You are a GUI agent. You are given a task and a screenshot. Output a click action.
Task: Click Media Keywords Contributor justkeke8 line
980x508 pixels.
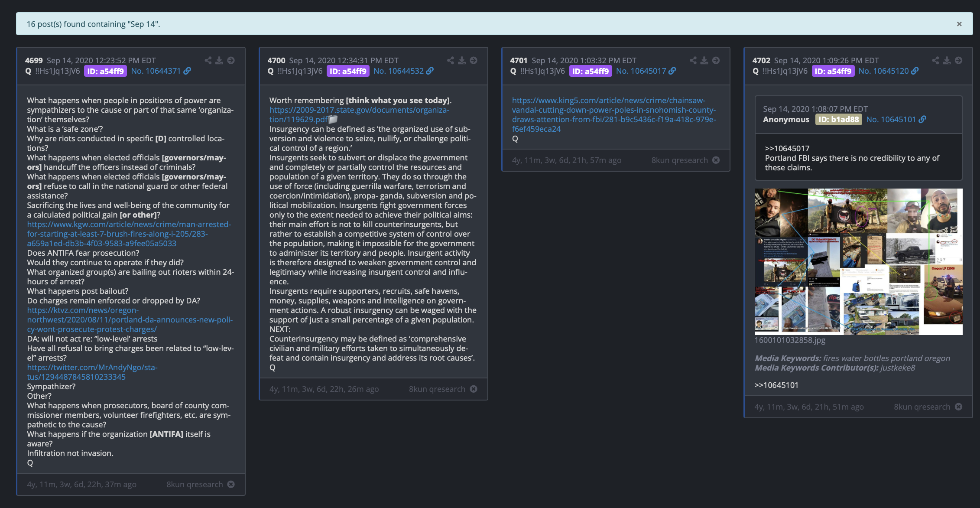coord(835,368)
